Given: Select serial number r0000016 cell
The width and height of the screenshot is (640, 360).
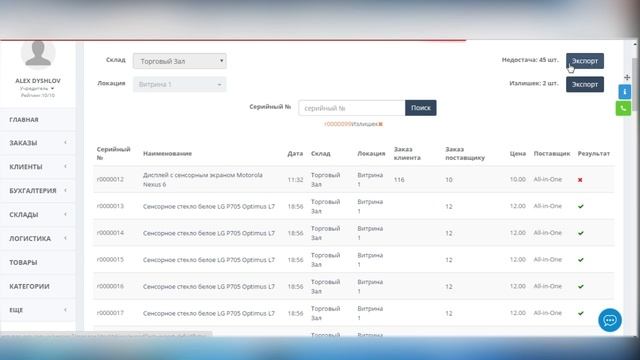Looking at the screenshot, I should 110,286.
